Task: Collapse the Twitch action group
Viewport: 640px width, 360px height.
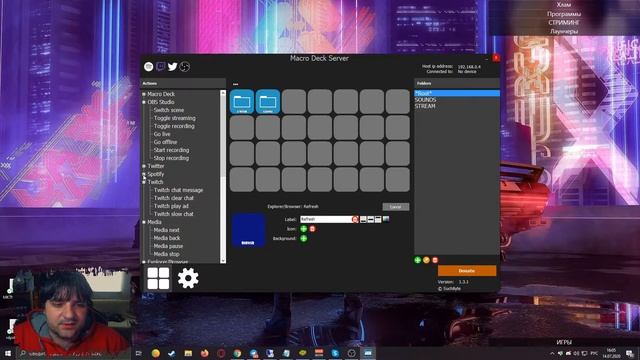Action: click(x=144, y=182)
